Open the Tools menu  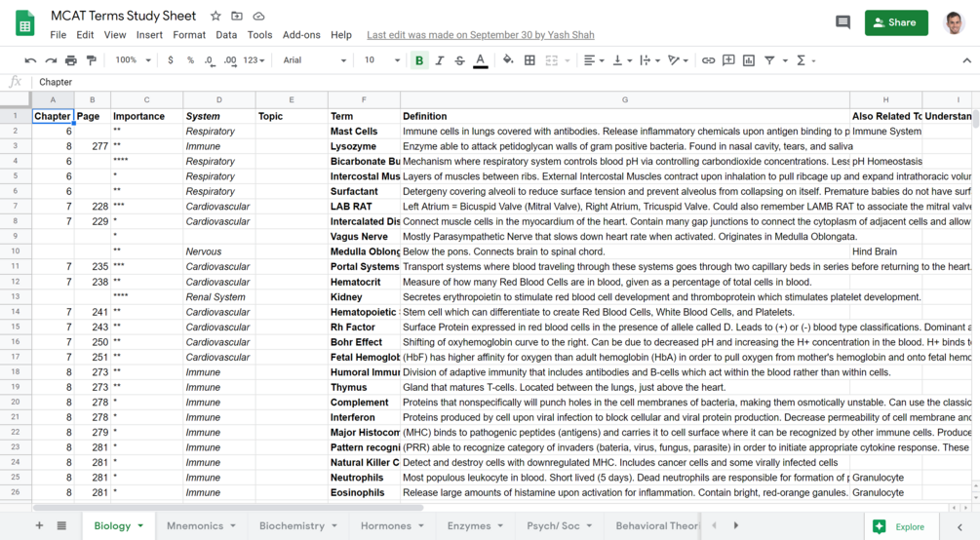260,35
